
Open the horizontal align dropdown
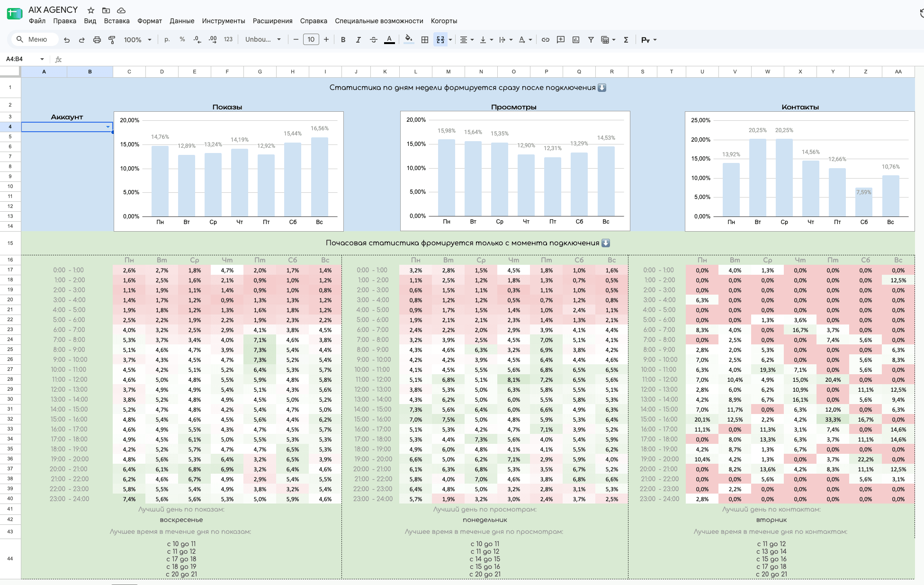[467, 40]
